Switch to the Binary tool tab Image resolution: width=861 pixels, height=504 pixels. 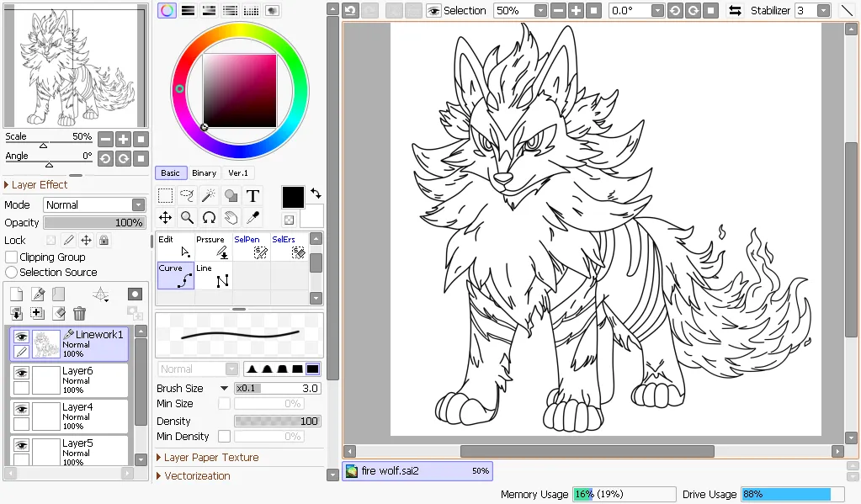(204, 173)
